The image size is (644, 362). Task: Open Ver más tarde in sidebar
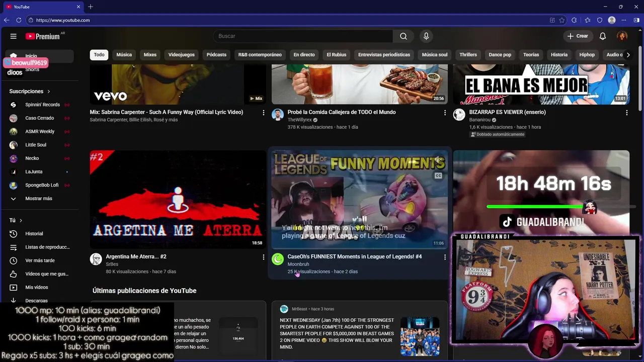[39, 260]
